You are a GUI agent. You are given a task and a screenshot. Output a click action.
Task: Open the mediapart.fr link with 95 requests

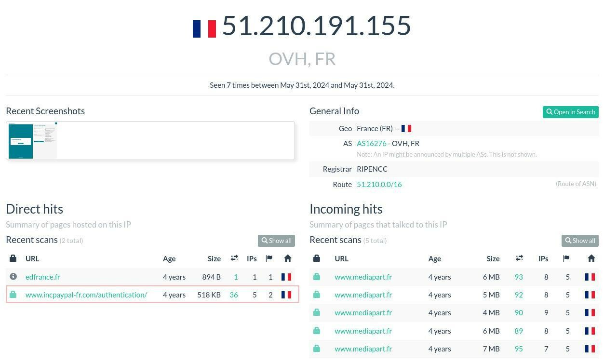click(363, 349)
